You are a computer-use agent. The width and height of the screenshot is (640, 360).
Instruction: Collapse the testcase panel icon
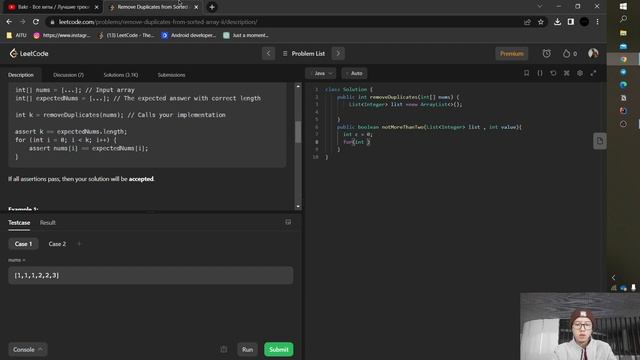[x=288, y=222]
